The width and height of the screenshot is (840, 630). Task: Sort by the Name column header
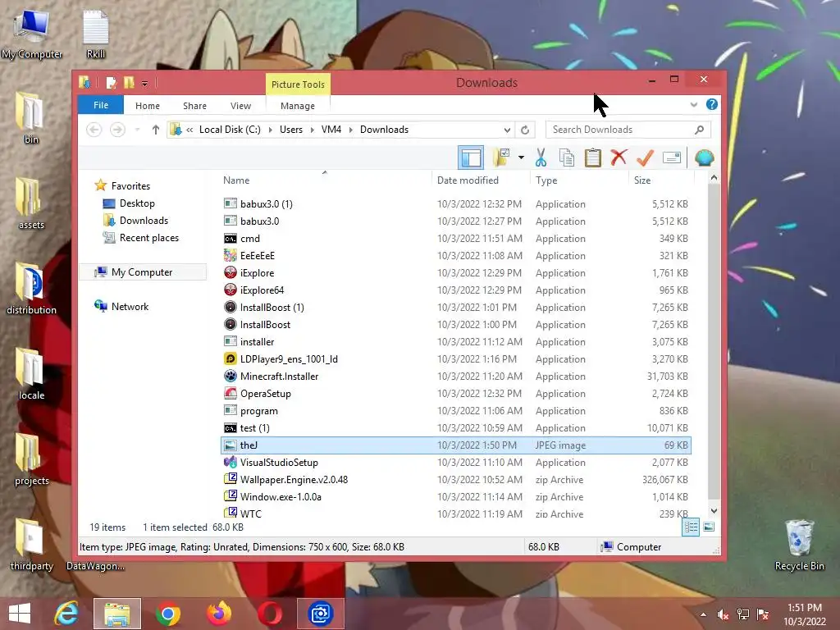click(236, 180)
